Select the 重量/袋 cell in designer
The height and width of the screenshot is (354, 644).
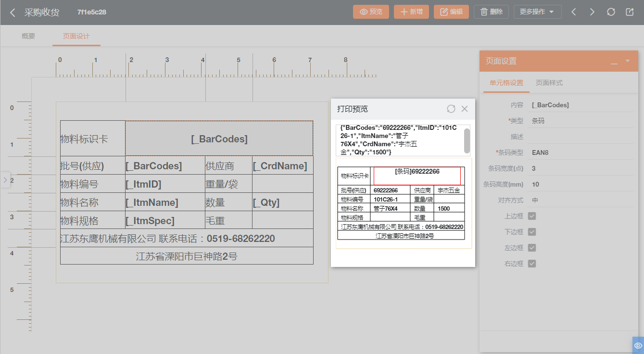coord(229,184)
